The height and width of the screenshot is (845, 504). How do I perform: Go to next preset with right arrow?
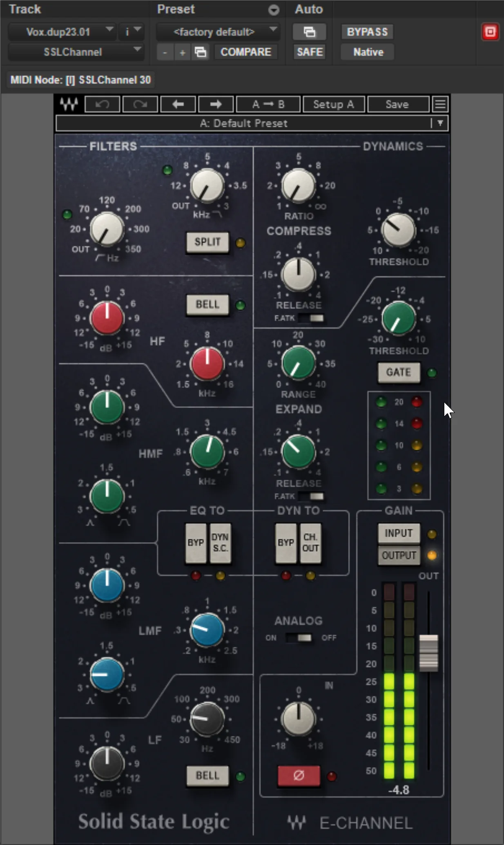[216, 104]
